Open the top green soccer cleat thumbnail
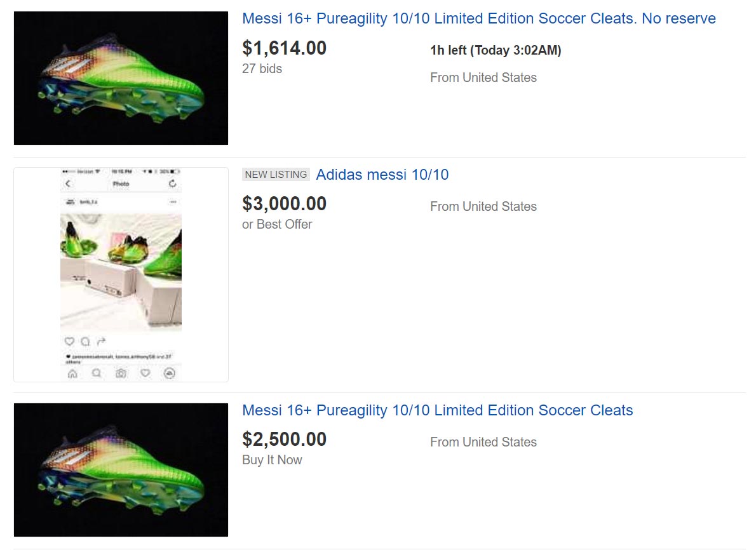This screenshot has height=550, width=756. (x=121, y=77)
